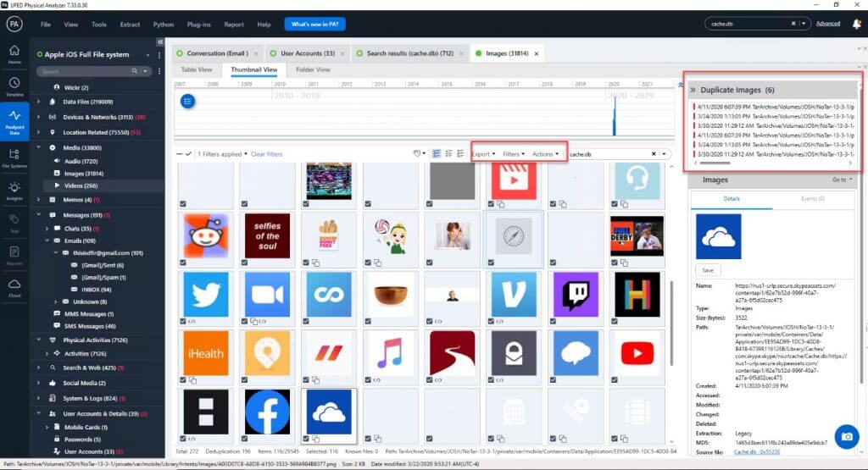This screenshot has height=470, width=868.
Task: Open the File Systems sidebar icon
Action: [14, 158]
